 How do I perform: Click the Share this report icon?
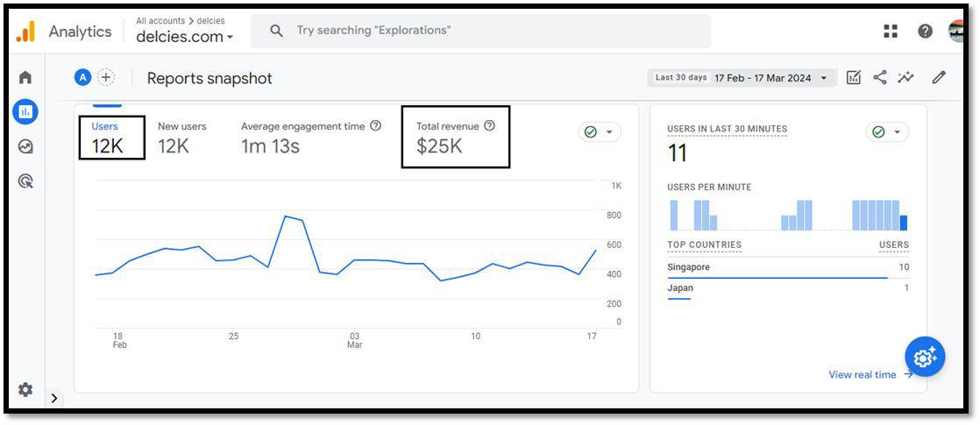click(x=880, y=78)
